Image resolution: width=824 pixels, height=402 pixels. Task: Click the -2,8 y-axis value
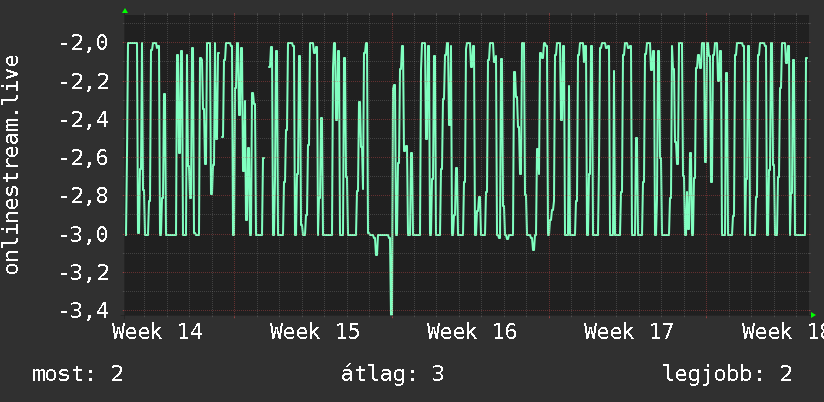[83, 196]
